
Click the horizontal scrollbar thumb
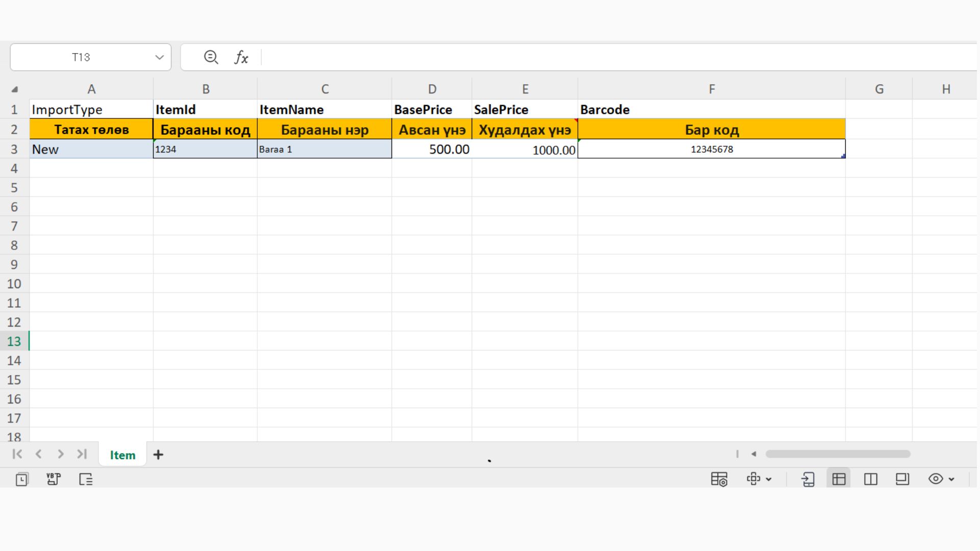coord(838,454)
